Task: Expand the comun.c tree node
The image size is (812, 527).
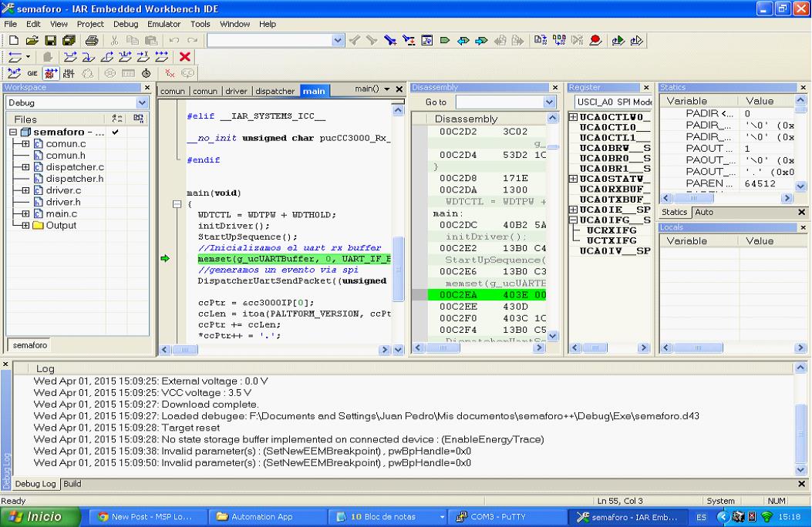Action: click(25, 144)
